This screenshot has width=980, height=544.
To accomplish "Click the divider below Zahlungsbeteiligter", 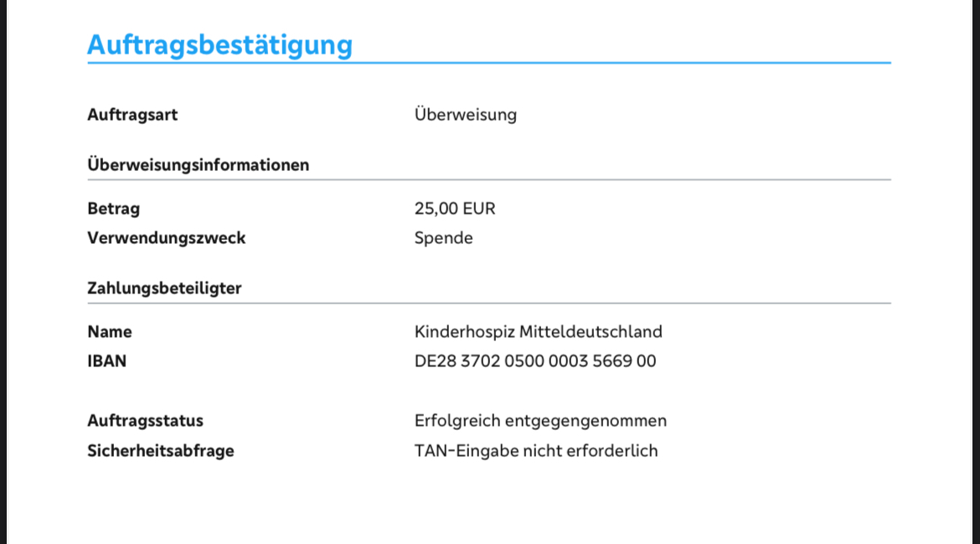I will point(489,303).
